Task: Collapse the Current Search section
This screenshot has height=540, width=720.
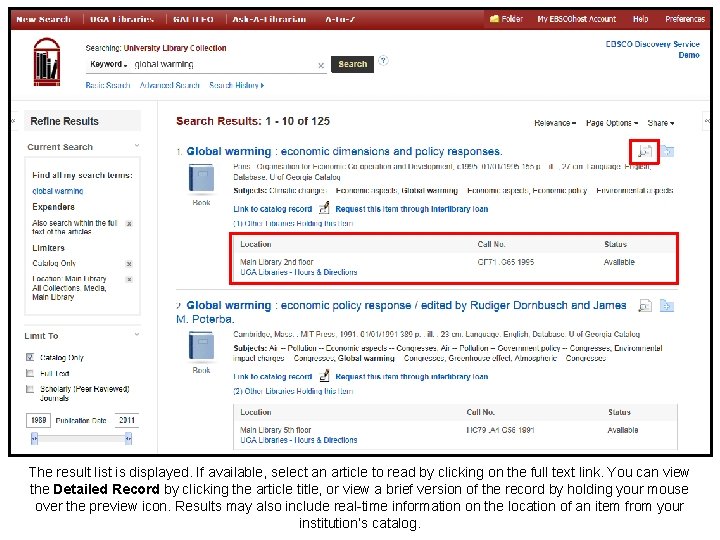Action: point(137,146)
